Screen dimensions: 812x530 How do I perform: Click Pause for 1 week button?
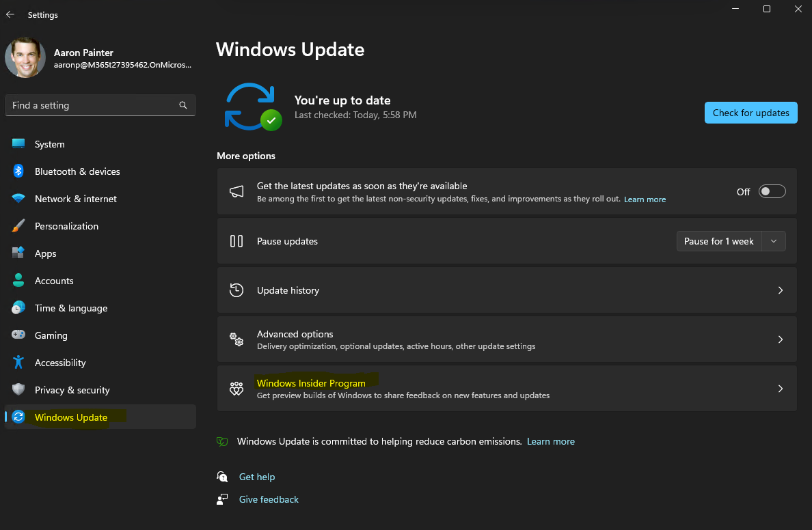719,241
